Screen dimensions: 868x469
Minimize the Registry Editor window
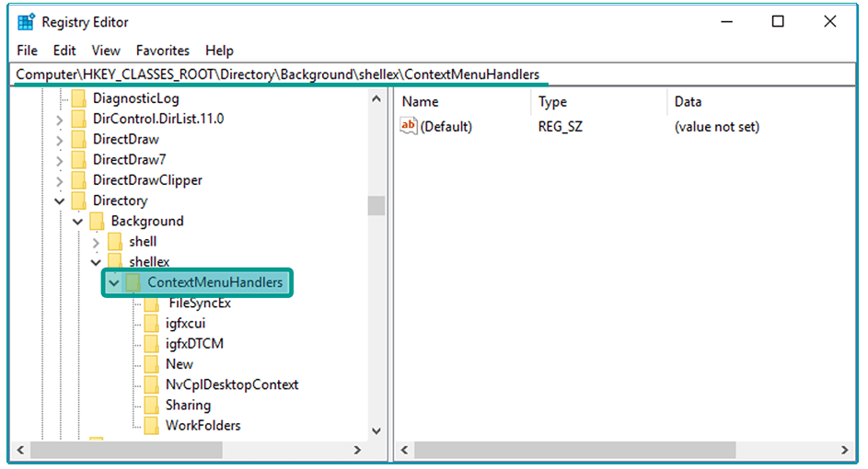[727, 21]
